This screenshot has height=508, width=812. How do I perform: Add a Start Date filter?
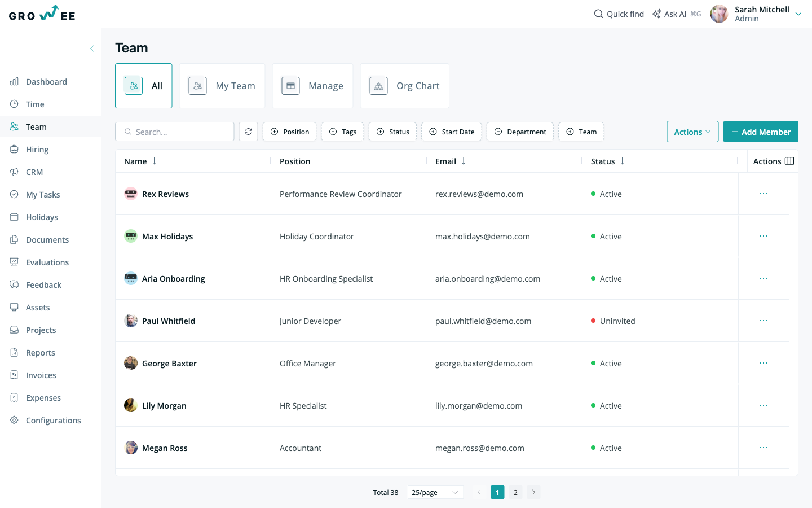(452, 132)
